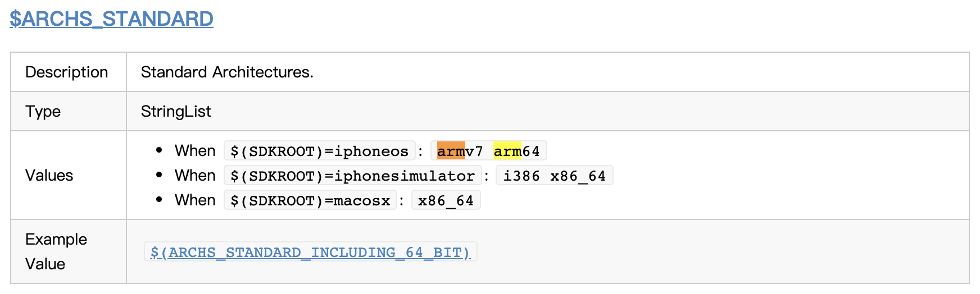Click the StringList type value
Image resolution: width=980 pixels, height=294 pixels.
pyautogui.click(x=176, y=112)
